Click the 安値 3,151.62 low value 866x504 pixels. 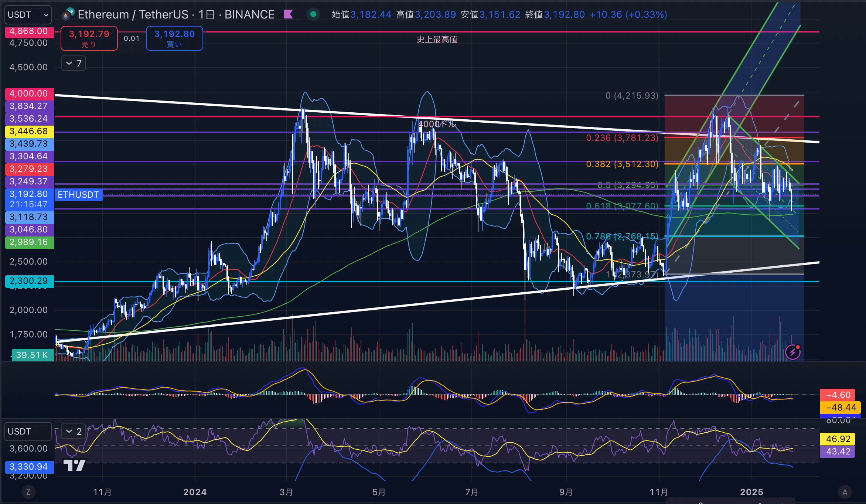[491, 14]
